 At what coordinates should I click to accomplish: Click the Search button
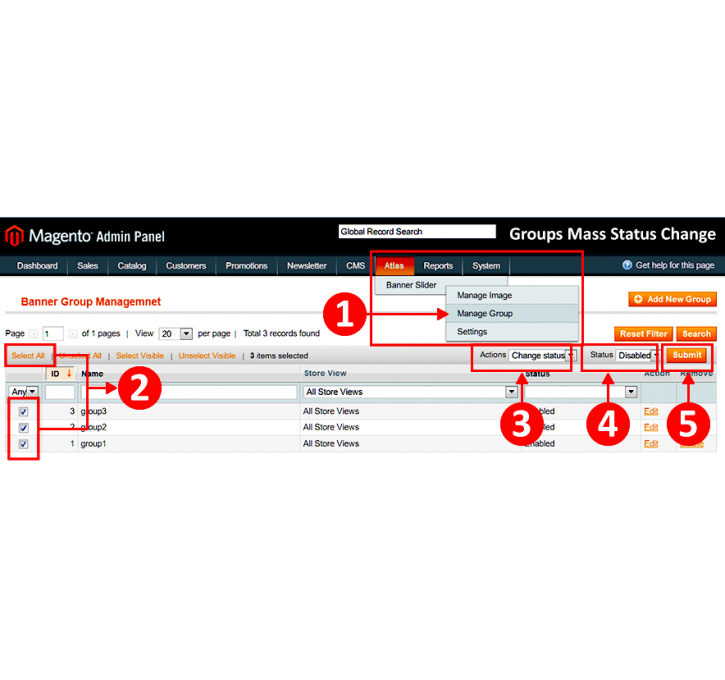tap(696, 334)
